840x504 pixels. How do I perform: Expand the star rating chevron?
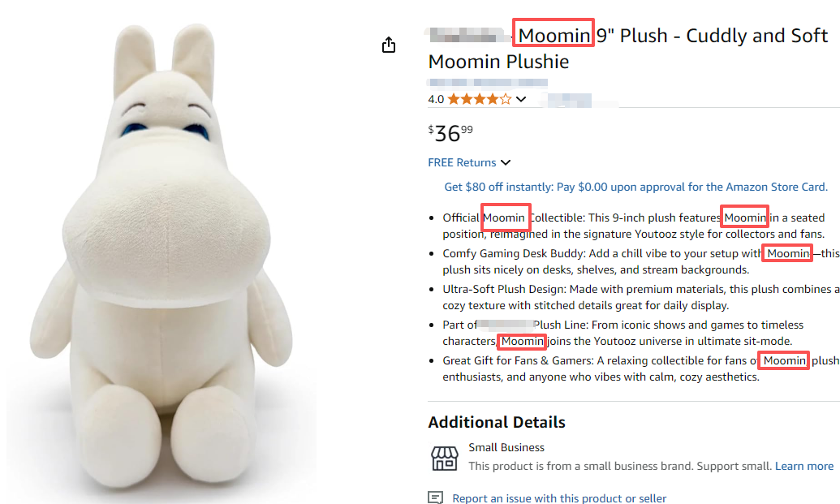(521, 99)
